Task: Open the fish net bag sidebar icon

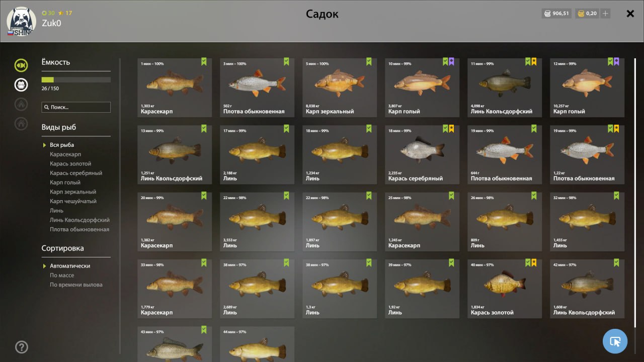Action: pos(21,84)
